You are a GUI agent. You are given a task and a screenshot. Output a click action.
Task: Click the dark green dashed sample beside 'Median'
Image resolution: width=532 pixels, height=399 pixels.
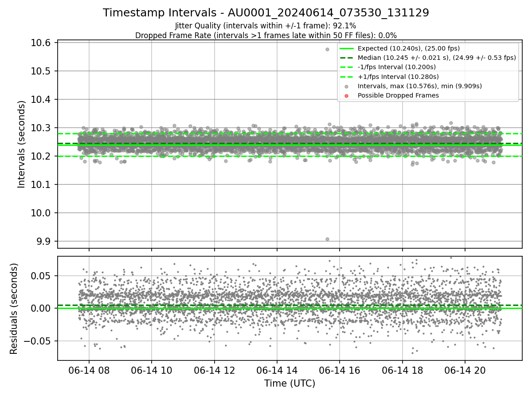346,58
